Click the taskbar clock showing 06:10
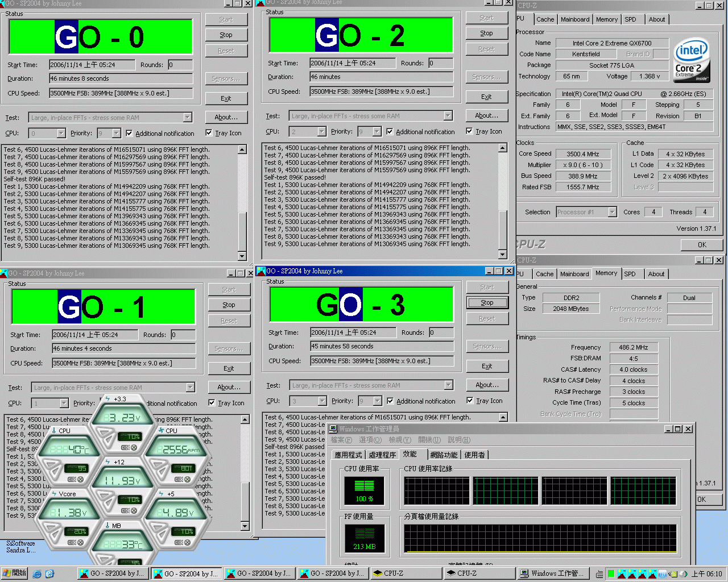This screenshot has height=582, width=728. click(706, 573)
